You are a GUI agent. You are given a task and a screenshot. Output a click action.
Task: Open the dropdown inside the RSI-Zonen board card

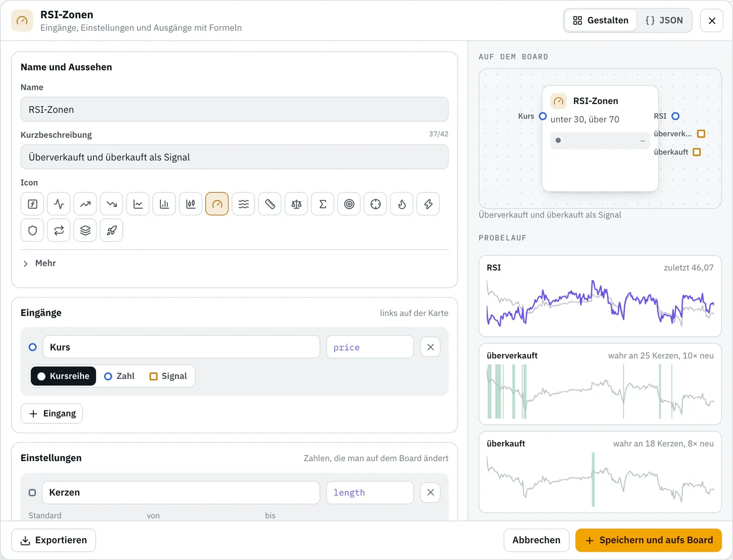[600, 141]
